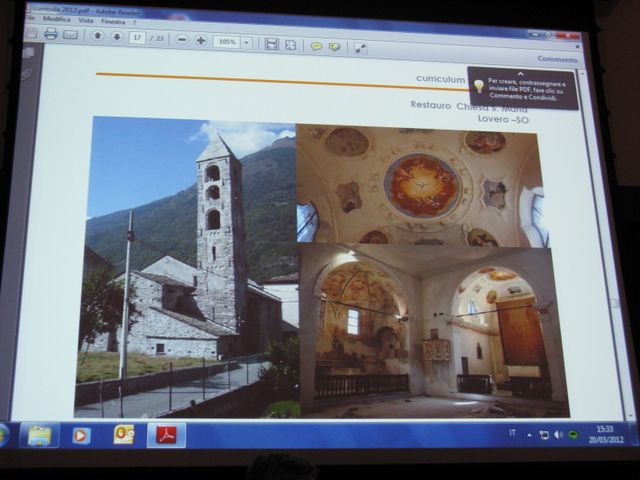Open Windows Explorer from the taskbar
Viewport: 640px width, 480px height.
click(39, 435)
